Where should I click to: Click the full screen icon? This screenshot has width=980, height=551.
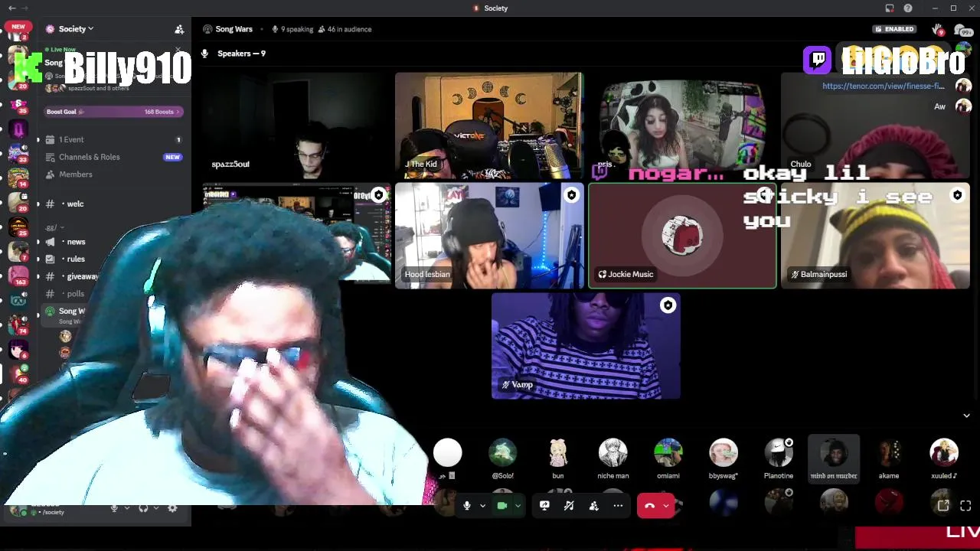[965, 506]
